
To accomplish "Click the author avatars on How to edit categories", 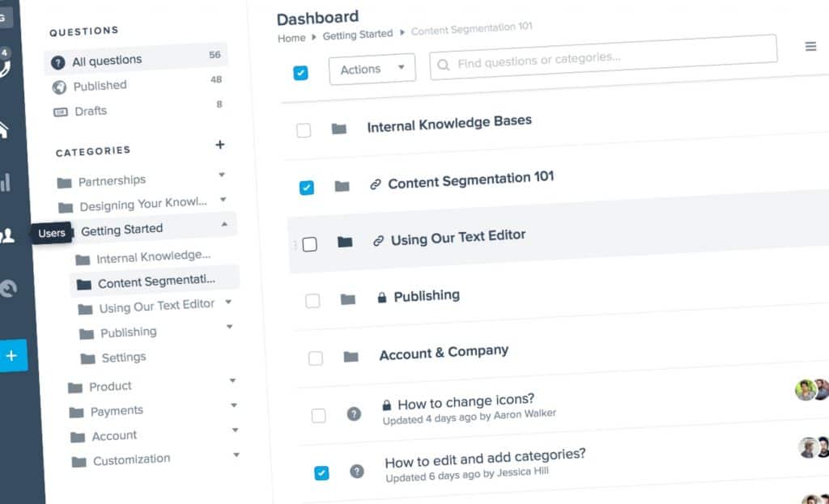I will [814, 447].
